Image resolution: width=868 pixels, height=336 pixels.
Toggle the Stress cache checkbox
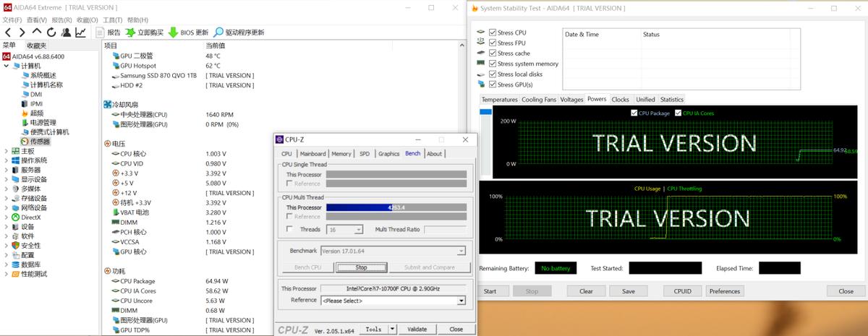pos(493,53)
